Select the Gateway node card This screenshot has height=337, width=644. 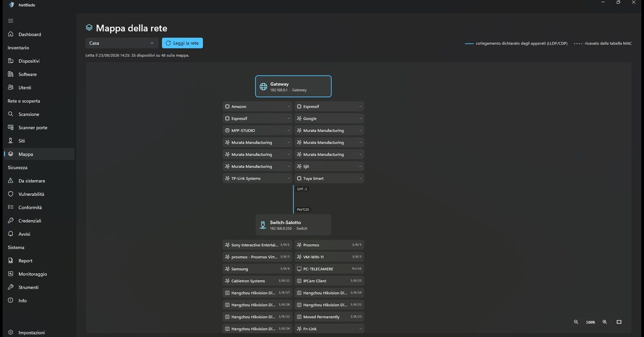[x=293, y=86]
